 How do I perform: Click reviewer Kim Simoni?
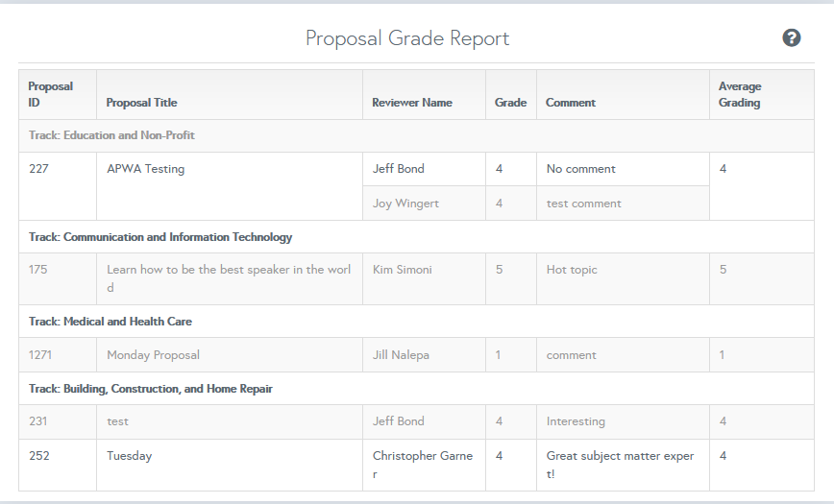click(402, 270)
